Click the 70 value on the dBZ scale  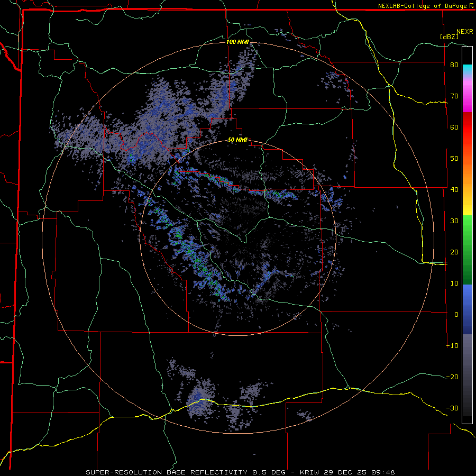coord(454,96)
